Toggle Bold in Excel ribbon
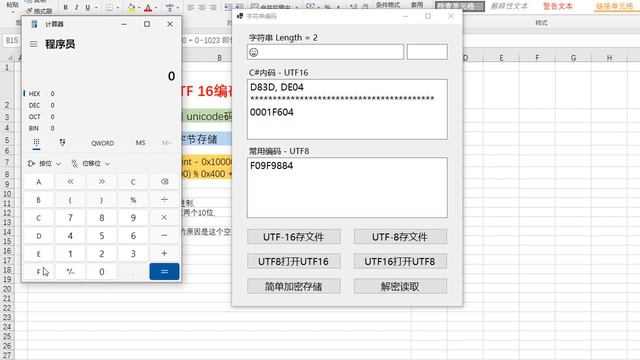Screen dimensions: 640x360 click(66, 7)
